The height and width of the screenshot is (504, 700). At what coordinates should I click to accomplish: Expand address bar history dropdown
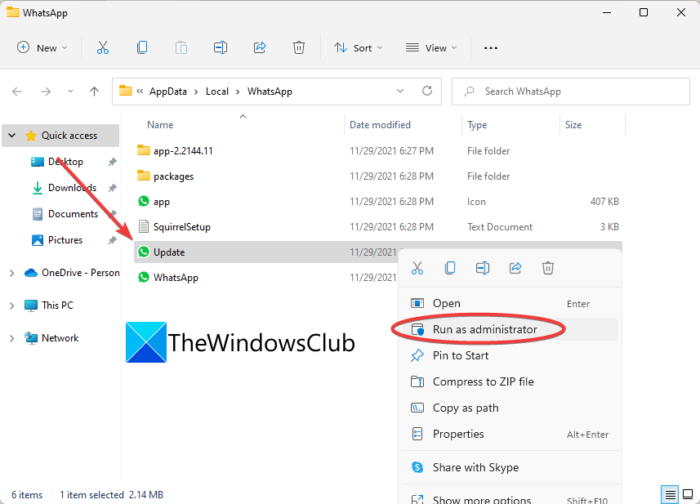(x=400, y=91)
